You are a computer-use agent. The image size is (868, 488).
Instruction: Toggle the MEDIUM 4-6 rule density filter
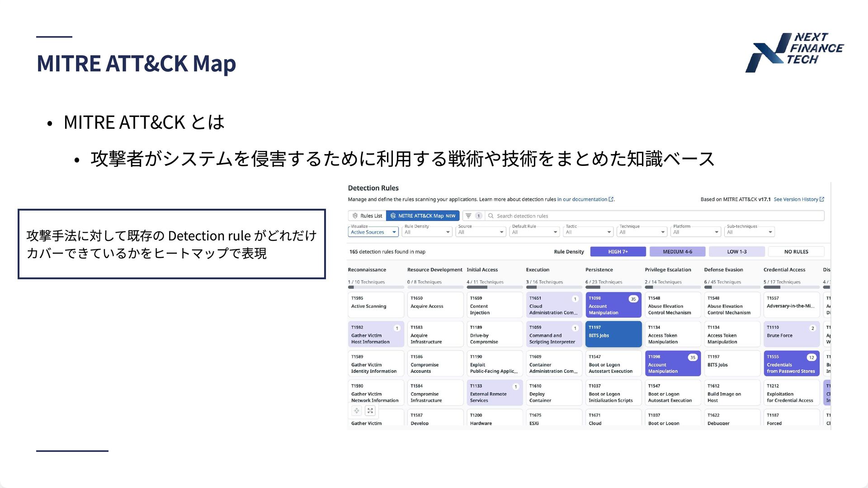pos(677,252)
